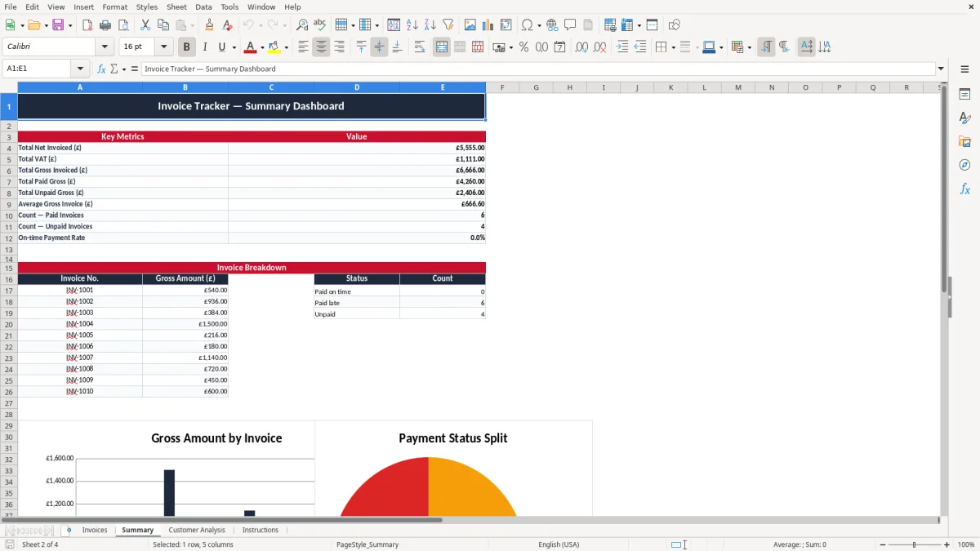Viewport: 980px width, 551px height.
Task: Click the Insert Comment icon
Action: pyautogui.click(x=570, y=25)
